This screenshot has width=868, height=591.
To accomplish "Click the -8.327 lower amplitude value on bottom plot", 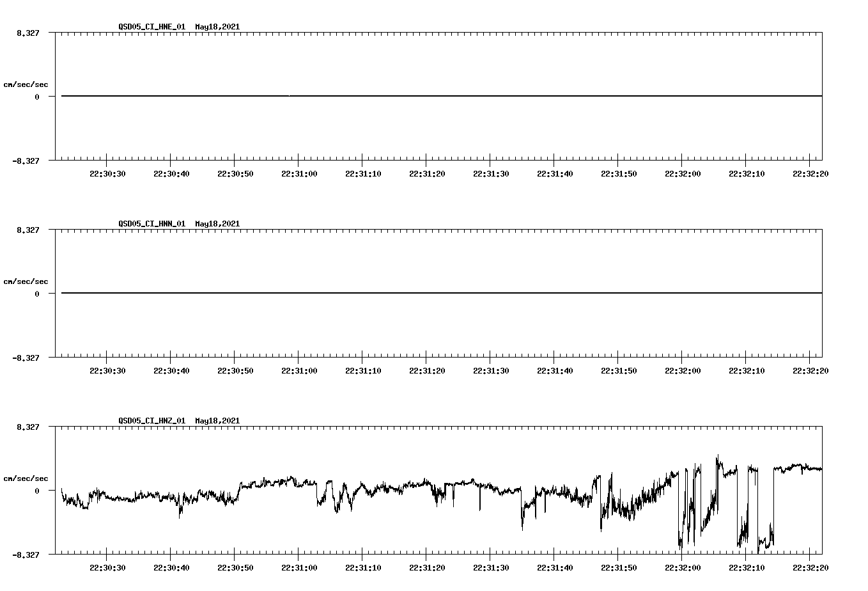I will tap(29, 554).
